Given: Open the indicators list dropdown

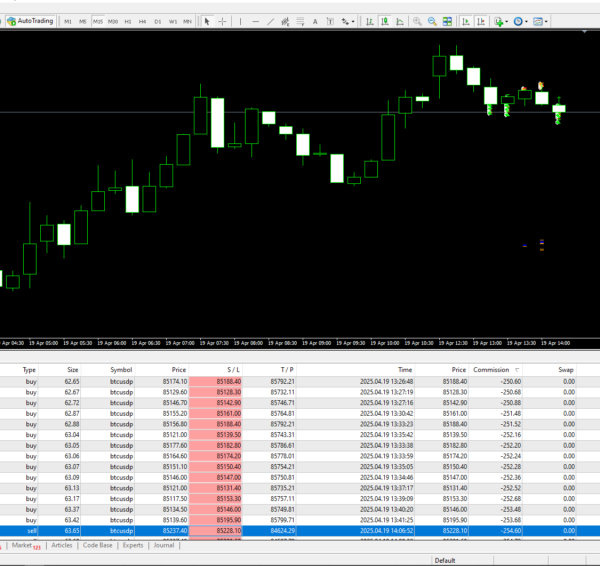Looking at the screenshot, I should click(x=499, y=20).
